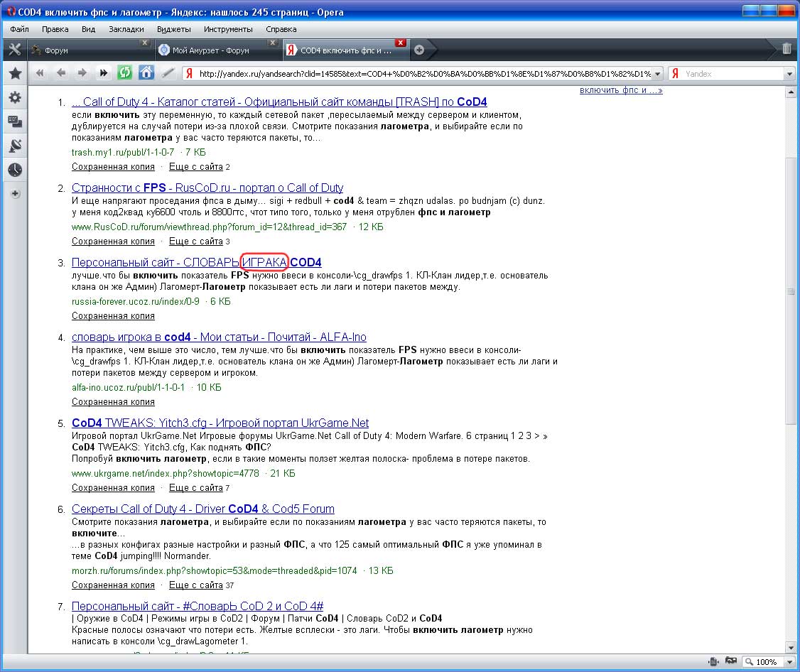Toggle the panels wrench button
800x672 pixels.
(14, 50)
